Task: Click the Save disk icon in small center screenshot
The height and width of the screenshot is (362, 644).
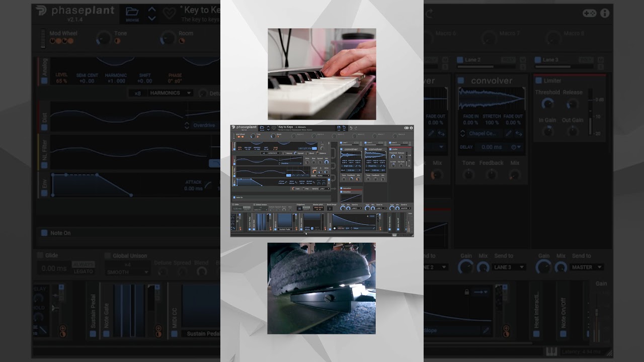Action: pyautogui.click(x=339, y=128)
